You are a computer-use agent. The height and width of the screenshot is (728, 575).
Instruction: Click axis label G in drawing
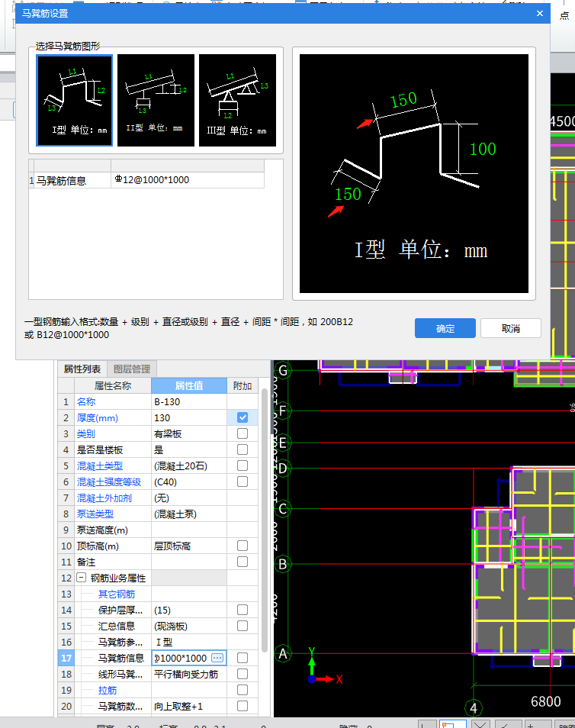pos(282,371)
